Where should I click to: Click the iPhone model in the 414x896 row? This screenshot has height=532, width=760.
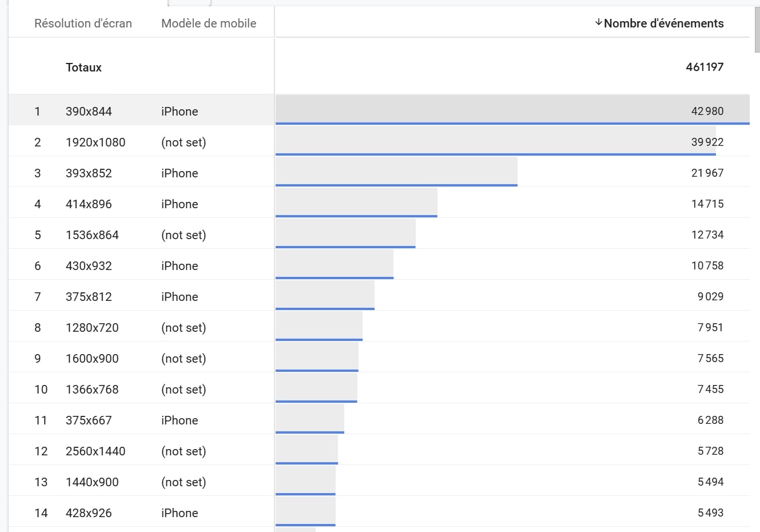(x=180, y=204)
